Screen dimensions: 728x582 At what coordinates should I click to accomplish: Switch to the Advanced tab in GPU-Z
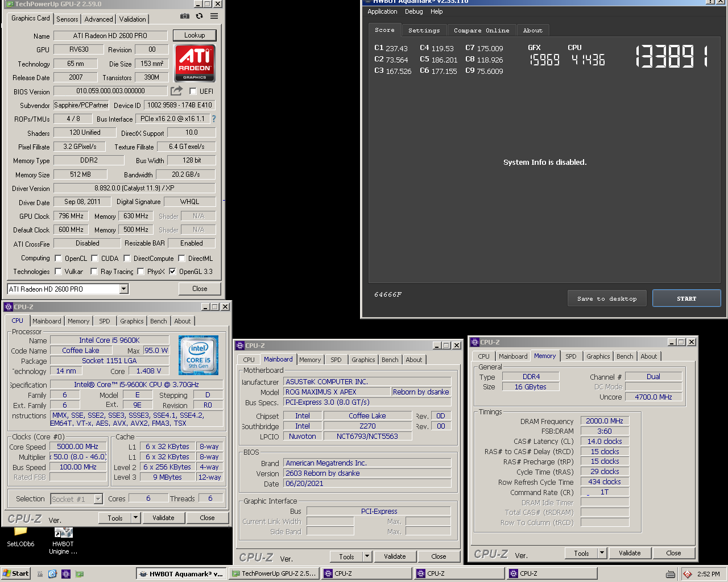[98, 19]
